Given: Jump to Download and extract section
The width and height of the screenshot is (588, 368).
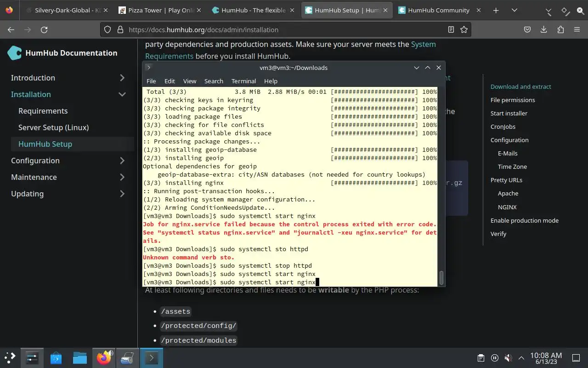Looking at the screenshot, I should 520,86.
